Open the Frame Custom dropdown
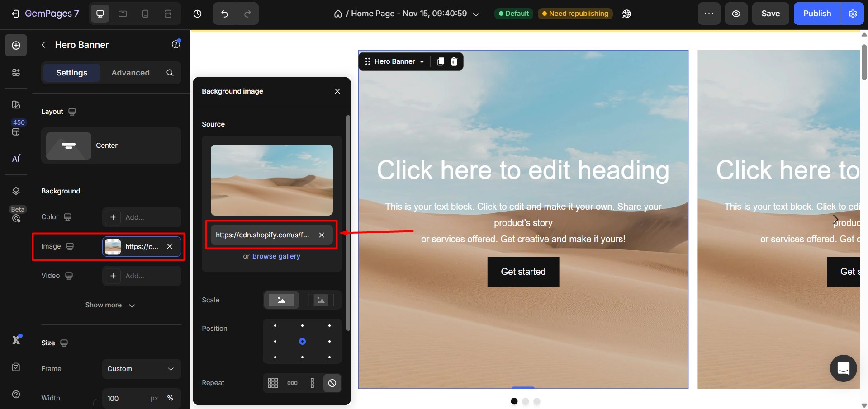Image resolution: width=868 pixels, height=409 pixels. pos(141,369)
